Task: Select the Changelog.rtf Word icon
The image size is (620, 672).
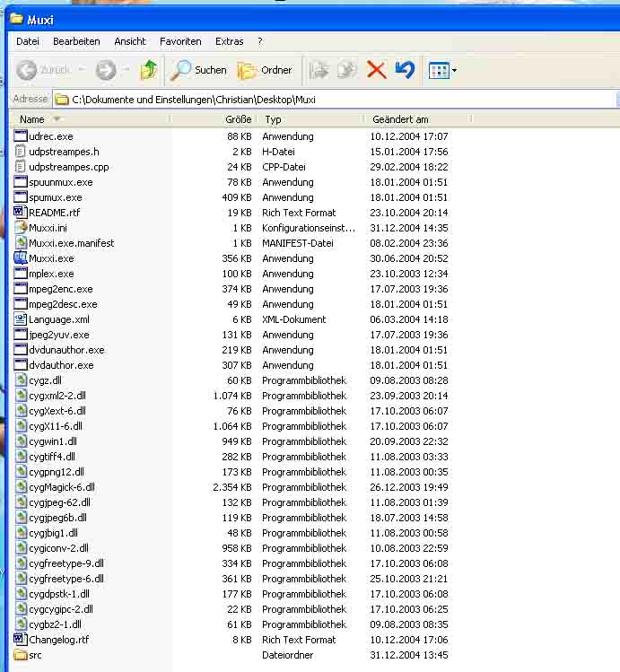Action: click(x=21, y=640)
